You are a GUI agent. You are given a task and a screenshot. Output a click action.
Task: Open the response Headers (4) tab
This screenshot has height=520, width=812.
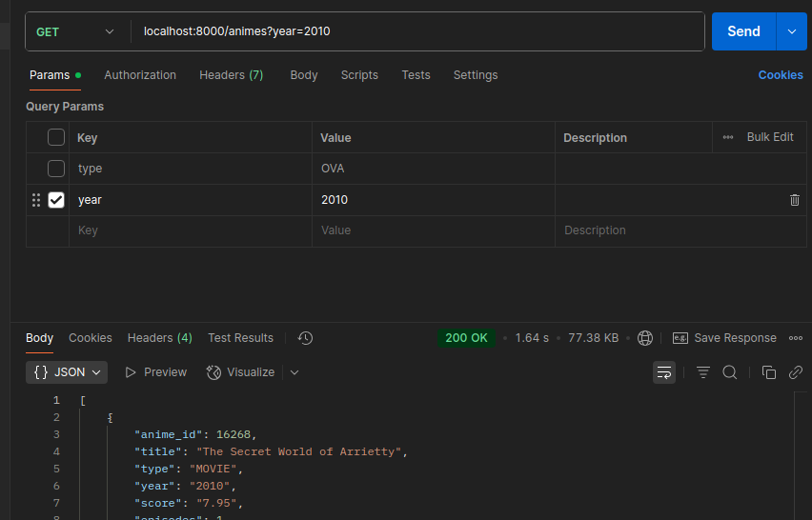159,338
